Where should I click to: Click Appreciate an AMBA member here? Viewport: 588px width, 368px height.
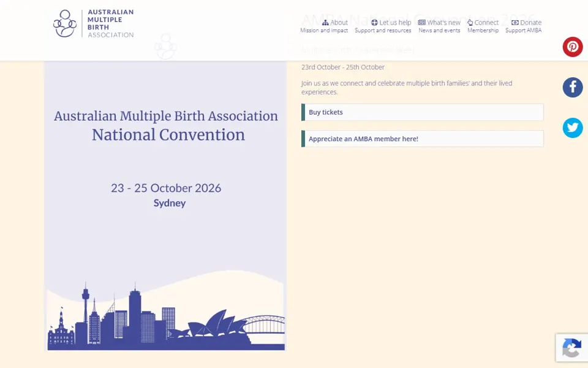click(x=422, y=139)
